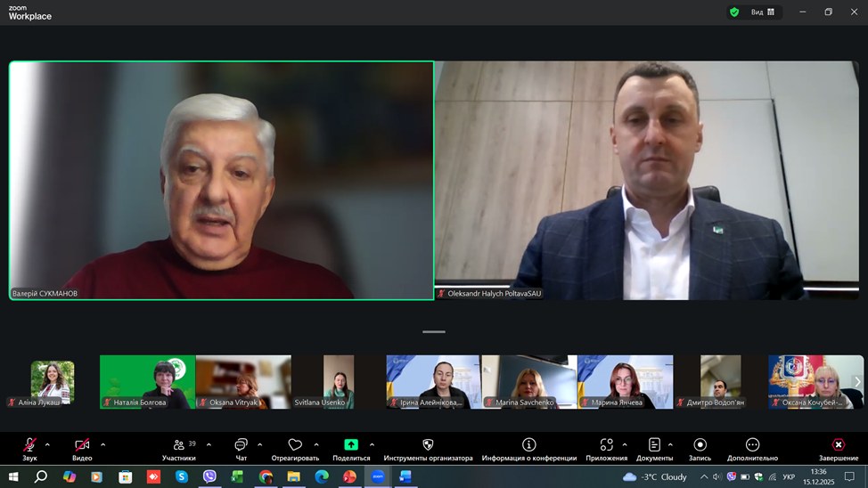Open meeting info (Информация о конференции)
868x488 pixels.
point(528,445)
